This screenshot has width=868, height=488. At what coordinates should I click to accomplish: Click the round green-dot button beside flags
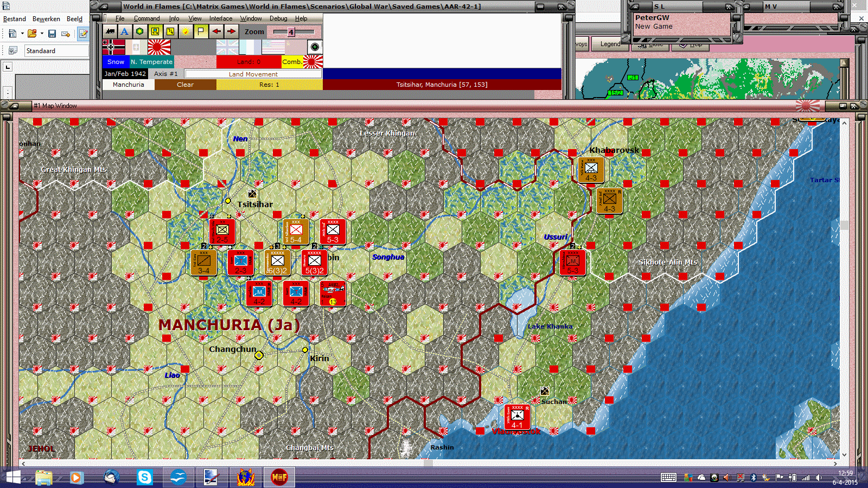315,47
